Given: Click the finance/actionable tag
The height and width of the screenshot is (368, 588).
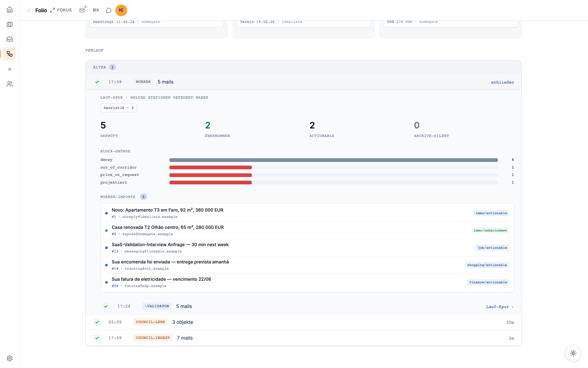Looking at the screenshot, I should click(488, 282).
